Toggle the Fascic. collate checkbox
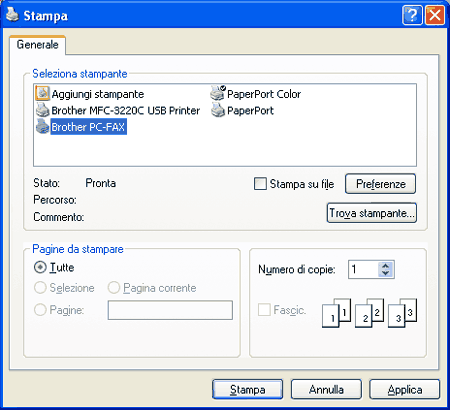The image size is (450, 410). pos(264,310)
